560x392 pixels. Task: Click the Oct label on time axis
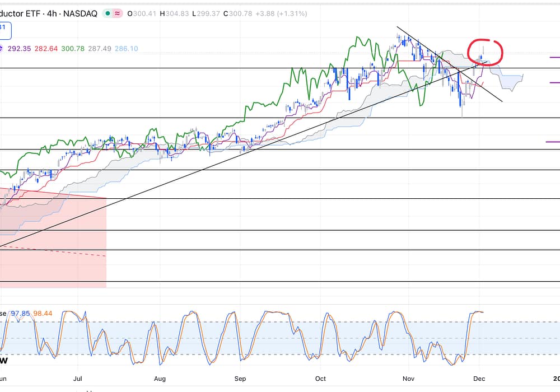(x=321, y=379)
